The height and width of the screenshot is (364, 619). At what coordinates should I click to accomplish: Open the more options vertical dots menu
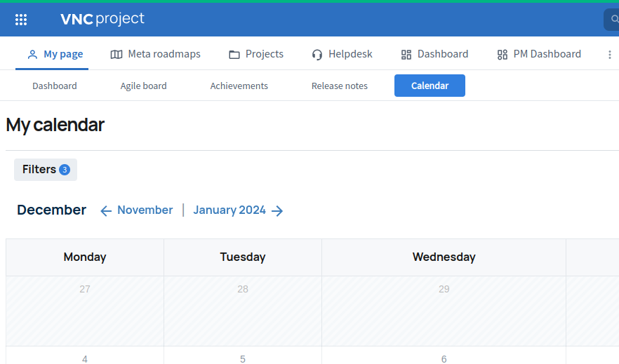[610, 55]
